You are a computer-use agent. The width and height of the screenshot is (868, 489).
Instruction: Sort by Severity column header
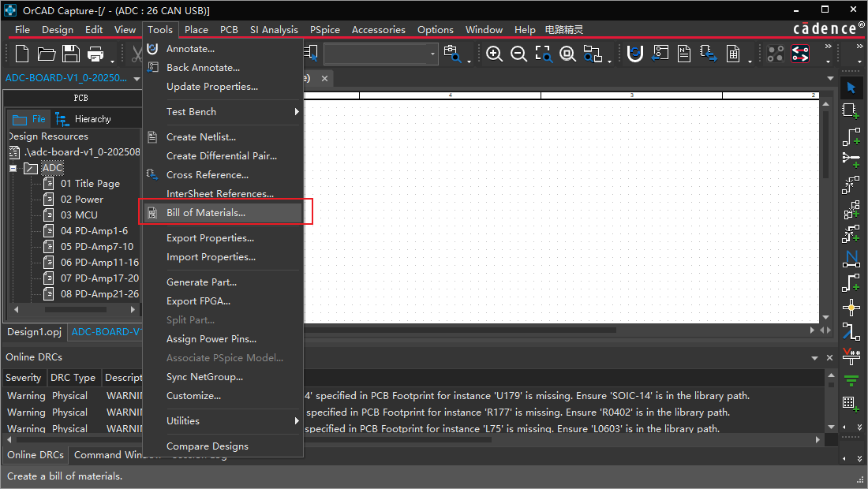point(24,378)
